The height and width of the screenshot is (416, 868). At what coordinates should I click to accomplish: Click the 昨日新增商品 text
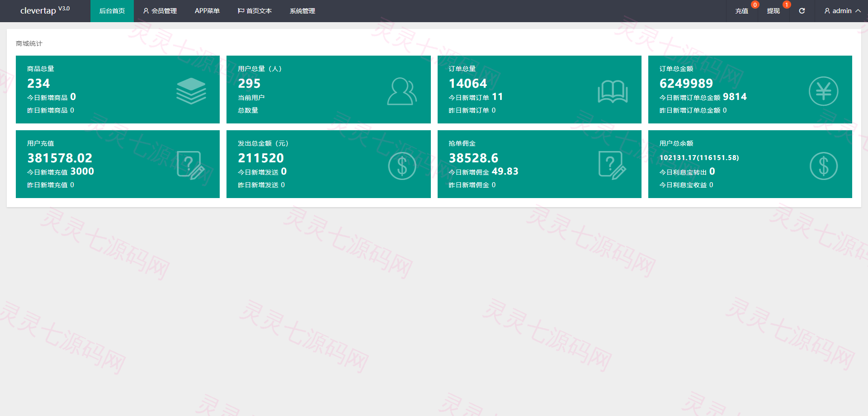pyautogui.click(x=51, y=110)
